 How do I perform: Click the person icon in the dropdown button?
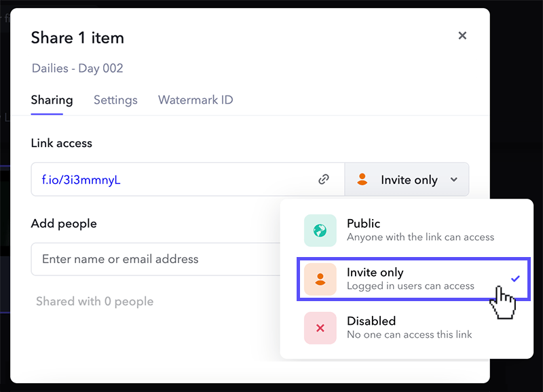362,180
